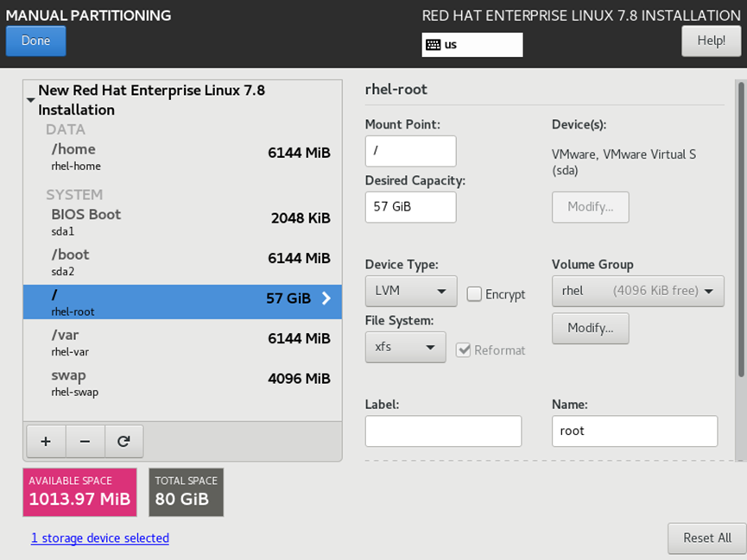
Task: Click the Help! button
Action: (711, 41)
